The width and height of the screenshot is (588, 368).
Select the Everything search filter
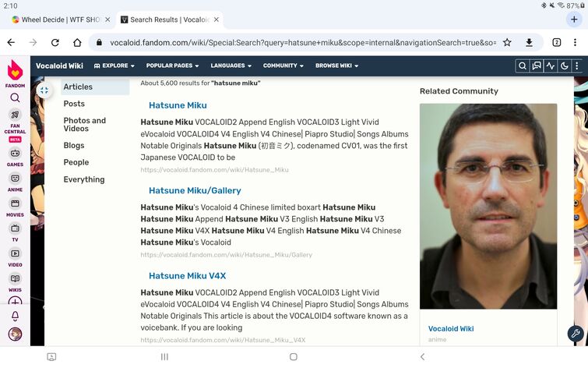click(84, 179)
